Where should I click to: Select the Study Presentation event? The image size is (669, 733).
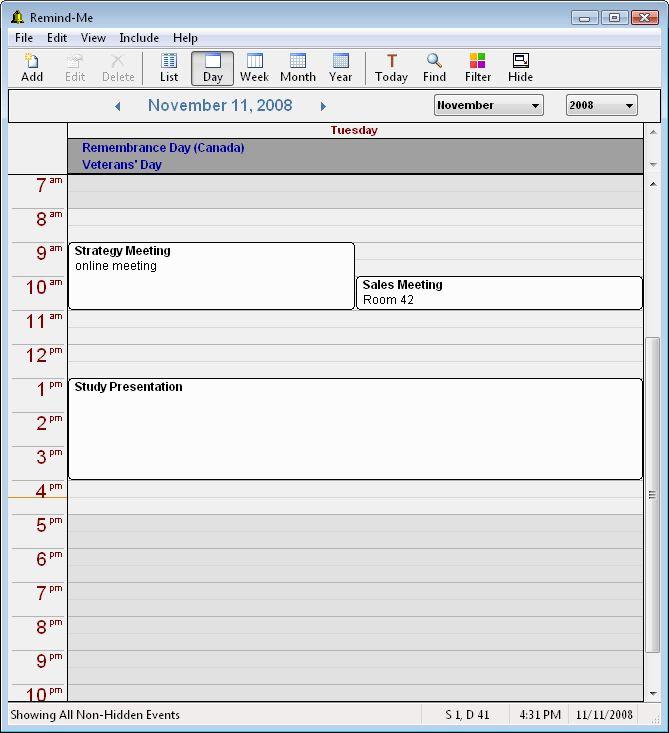(355, 429)
